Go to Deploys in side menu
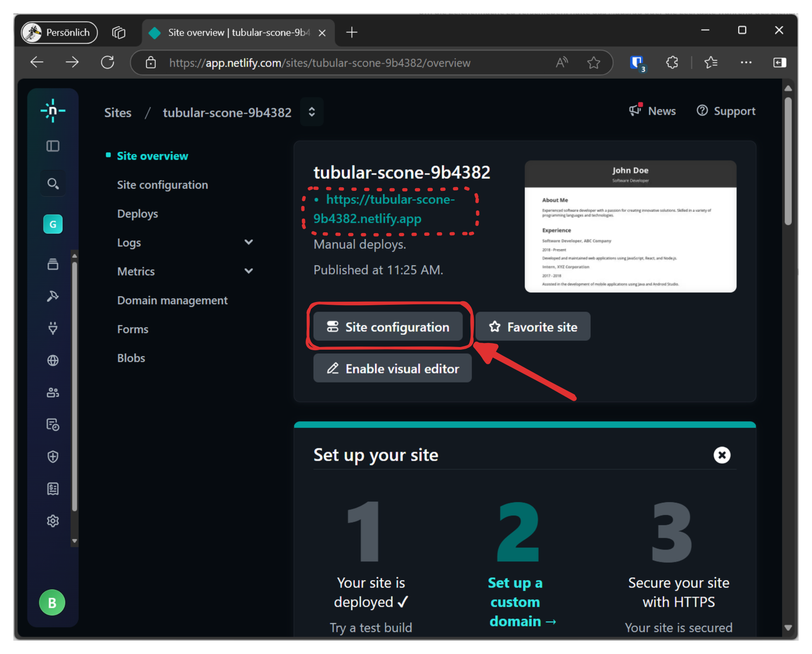The width and height of the screenshot is (812, 654). 138,214
